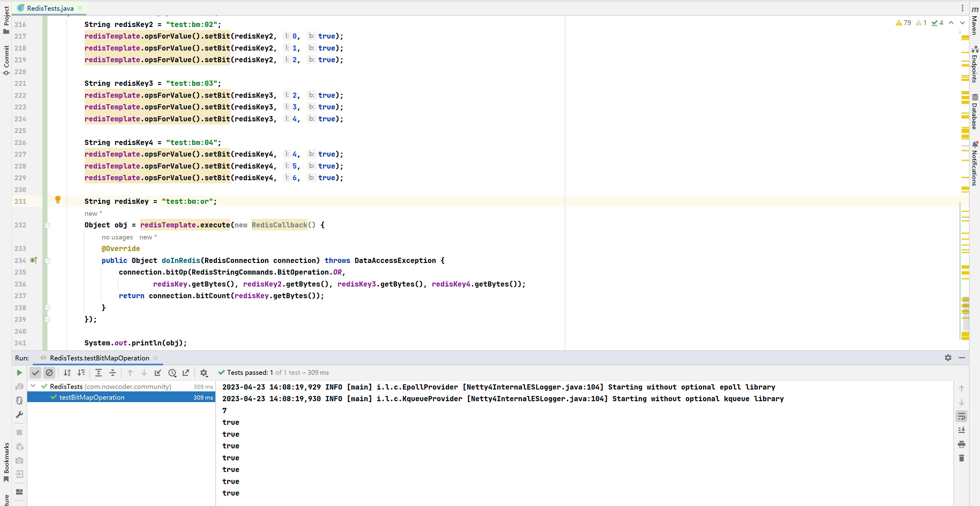980x506 pixels.
Task: Jump to previous highlighted error arrow
Action: tap(951, 23)
